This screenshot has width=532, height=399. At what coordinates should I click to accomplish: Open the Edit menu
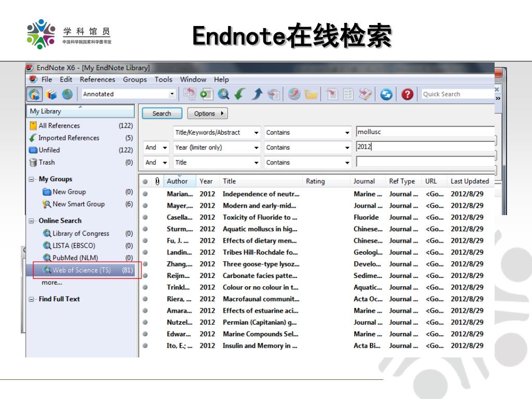(x=66, y=79)
